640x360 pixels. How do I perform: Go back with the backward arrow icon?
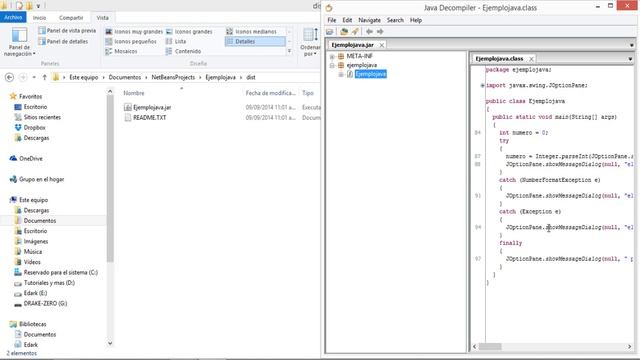click(x=369, y=32)
